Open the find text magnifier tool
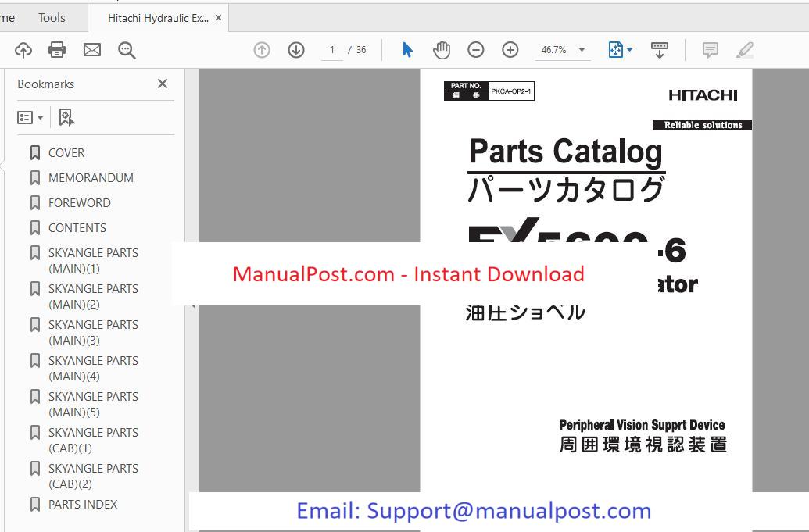 click(127, 50)
